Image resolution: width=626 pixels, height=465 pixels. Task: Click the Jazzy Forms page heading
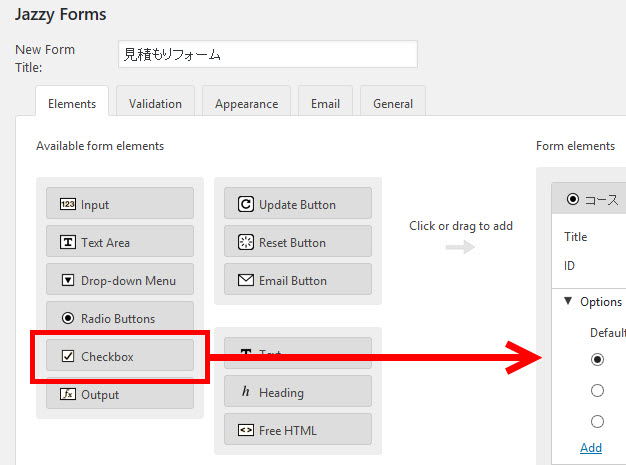point(61,15)
